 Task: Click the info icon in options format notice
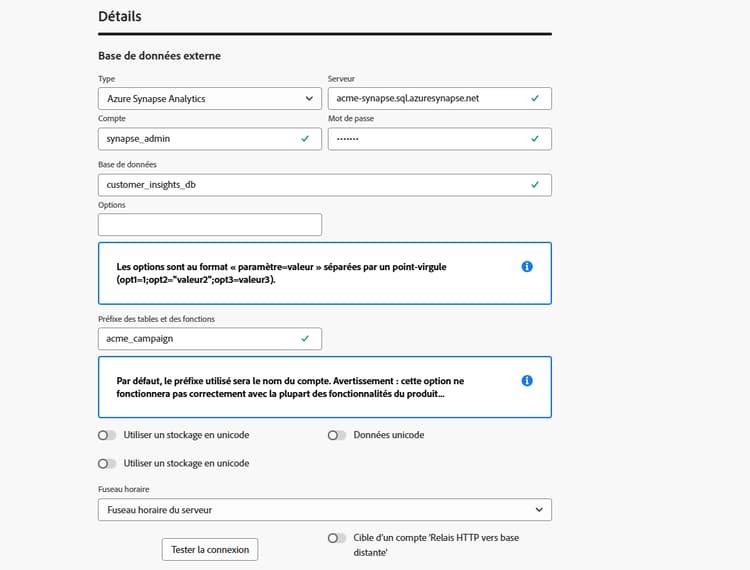(x=527, y=266)
